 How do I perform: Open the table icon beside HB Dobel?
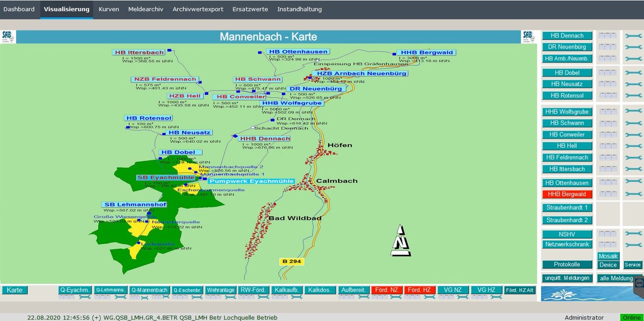pos(608,73)
